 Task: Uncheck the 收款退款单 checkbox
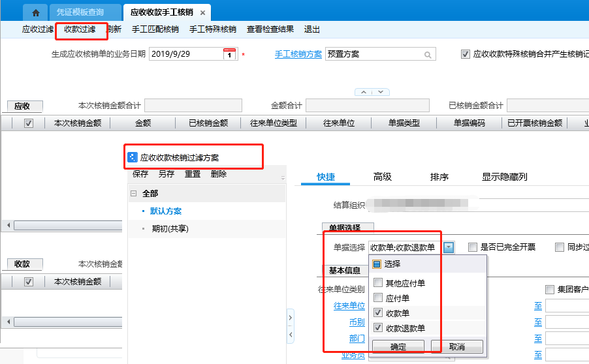pyautogui.click(x=378, y=328)
